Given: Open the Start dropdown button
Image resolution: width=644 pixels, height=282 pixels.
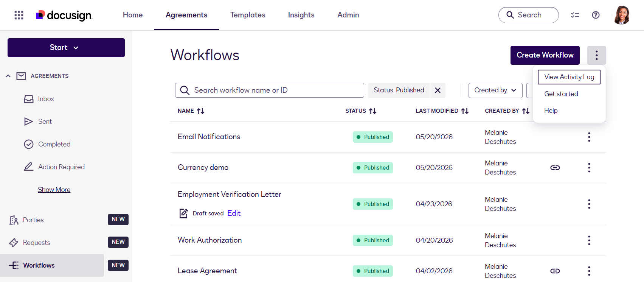Looking at the screenshot, I should coord(66,48).
